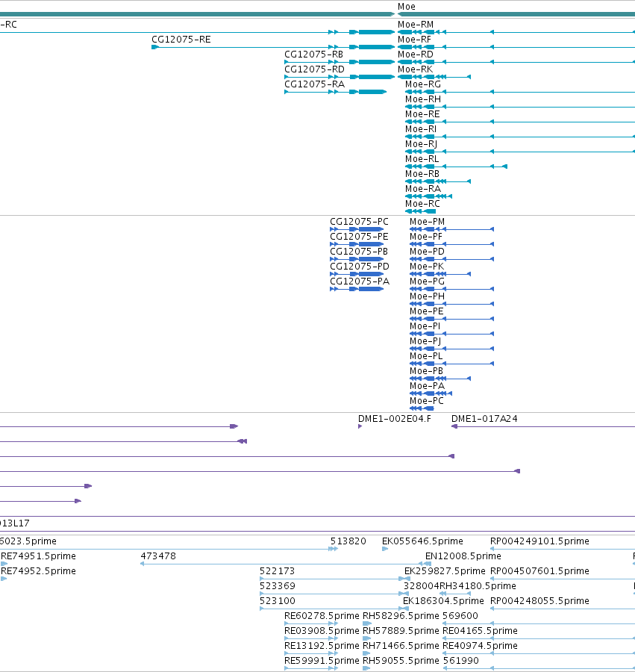Click the Moe-PJ protein label
The image size is (635, 672).
pyautogui.click(x=425, y=341)
